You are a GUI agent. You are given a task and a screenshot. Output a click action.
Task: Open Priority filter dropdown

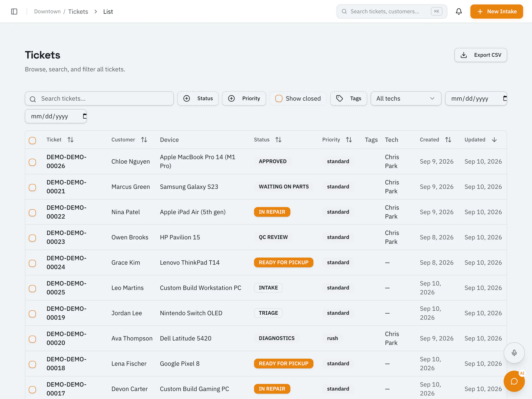(x=244, y=98)
